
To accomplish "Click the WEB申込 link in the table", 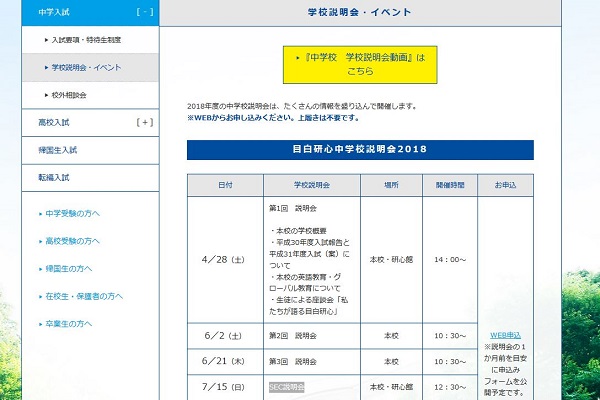I will pos(505,334).
